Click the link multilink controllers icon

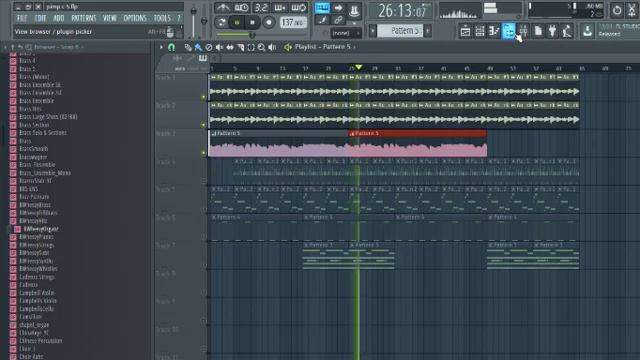click(x=338, y=20)
